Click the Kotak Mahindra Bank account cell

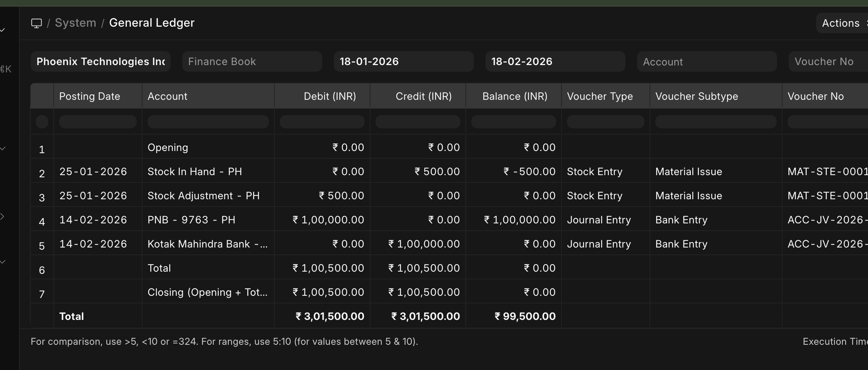[208, 244]
